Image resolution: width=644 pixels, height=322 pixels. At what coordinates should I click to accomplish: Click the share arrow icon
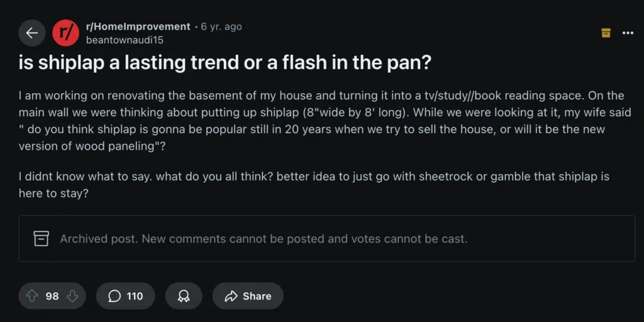click(231, 296)
